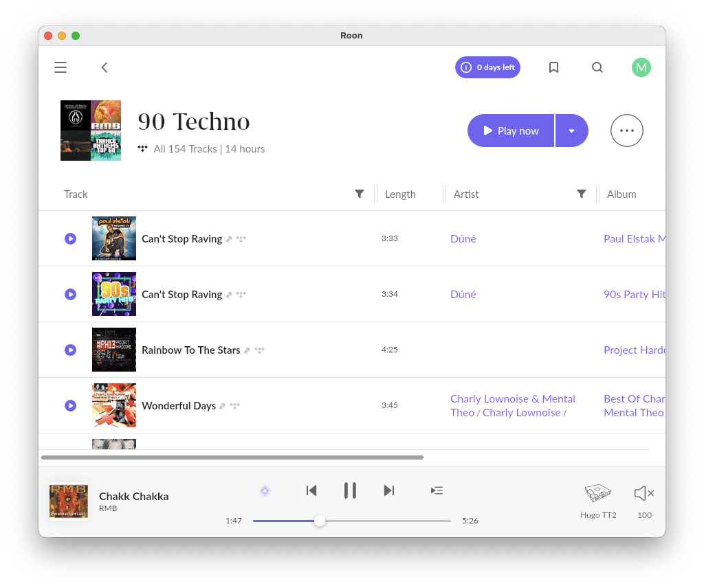Pause the current playback
This screenshot has width=704, height=588.
pos(350,490)
